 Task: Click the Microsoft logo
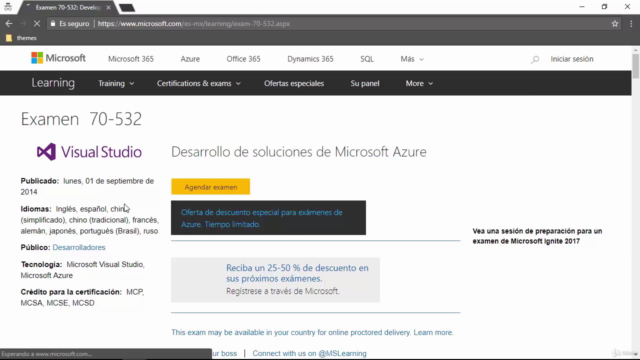pos(58,58)
